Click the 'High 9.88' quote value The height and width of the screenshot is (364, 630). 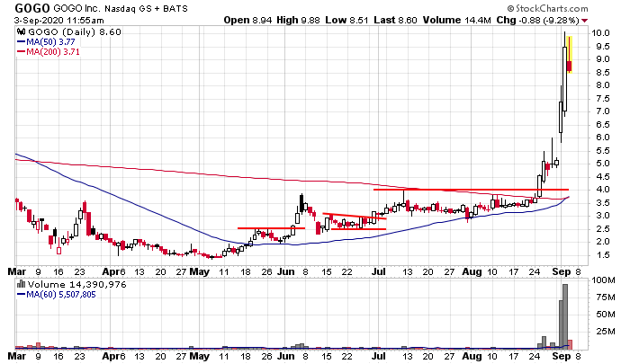tap(298, 20)
